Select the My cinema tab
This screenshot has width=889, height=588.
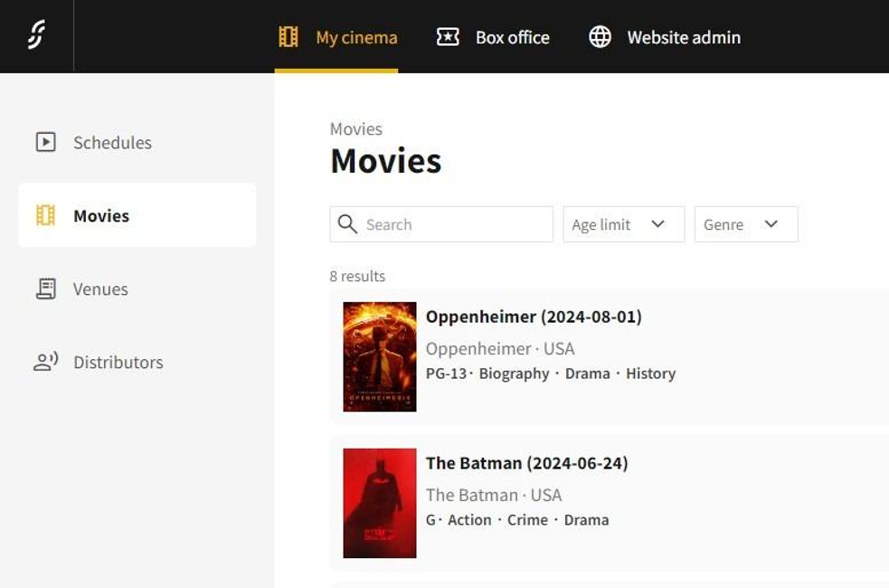coord(355,37)
